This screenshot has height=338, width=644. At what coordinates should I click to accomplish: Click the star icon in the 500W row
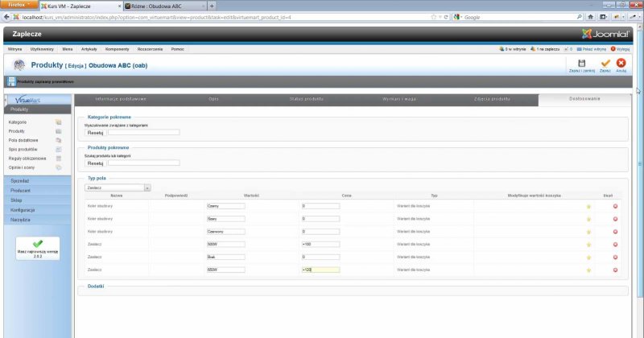click(588, 244)
